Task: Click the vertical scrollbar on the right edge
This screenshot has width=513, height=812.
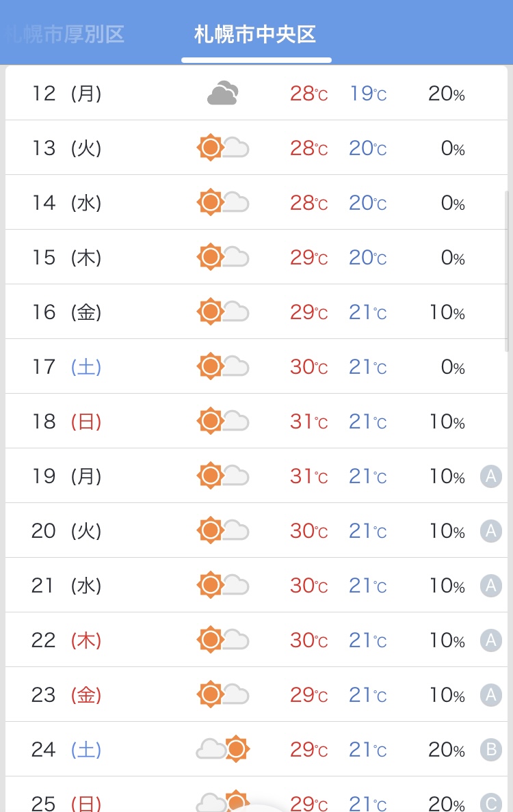Action: point(507,271)
